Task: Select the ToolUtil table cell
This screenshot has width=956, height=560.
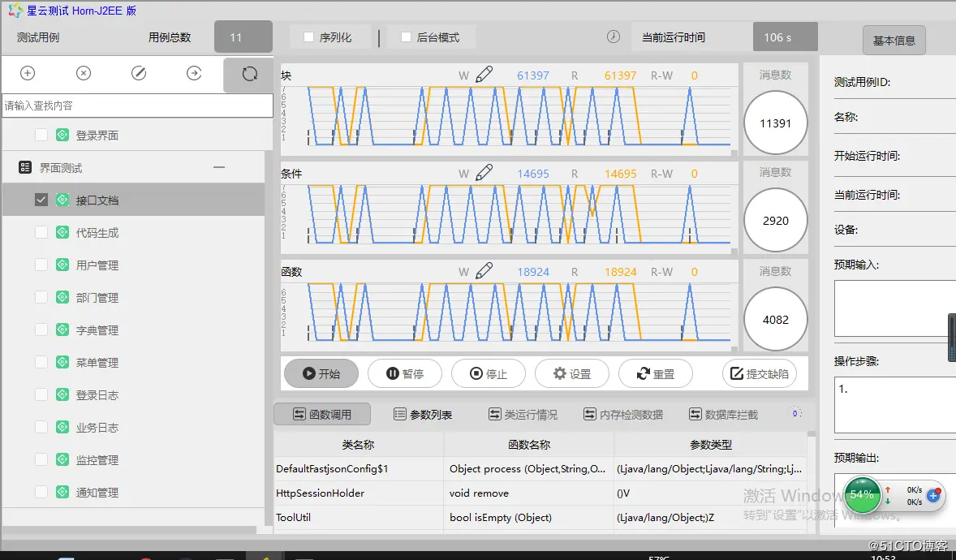Action: pos(358,517)
